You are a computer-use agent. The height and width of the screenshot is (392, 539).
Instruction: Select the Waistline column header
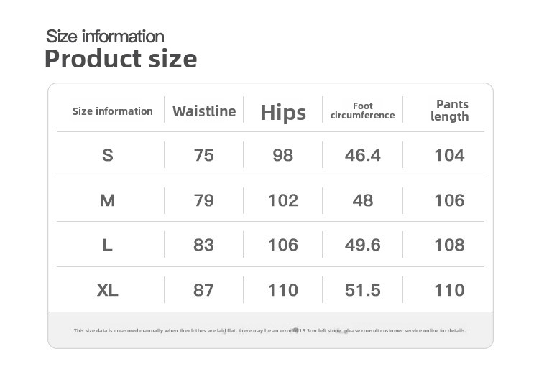(x=204, y=111)
